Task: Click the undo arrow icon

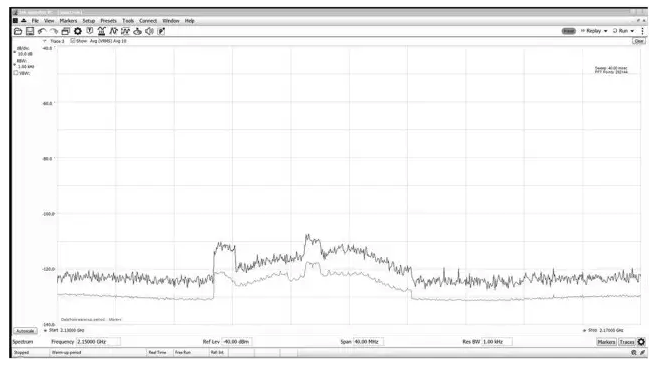Action: (x=41, y=31)
